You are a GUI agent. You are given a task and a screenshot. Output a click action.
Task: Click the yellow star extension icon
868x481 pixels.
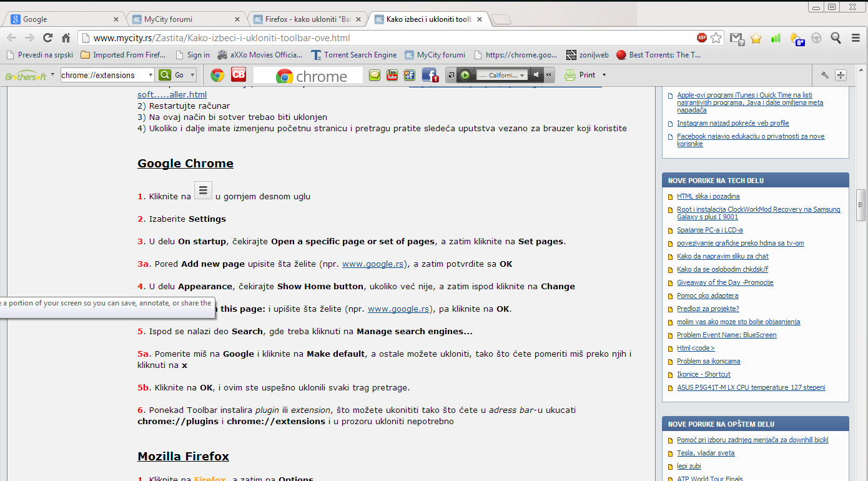(756, 38)
